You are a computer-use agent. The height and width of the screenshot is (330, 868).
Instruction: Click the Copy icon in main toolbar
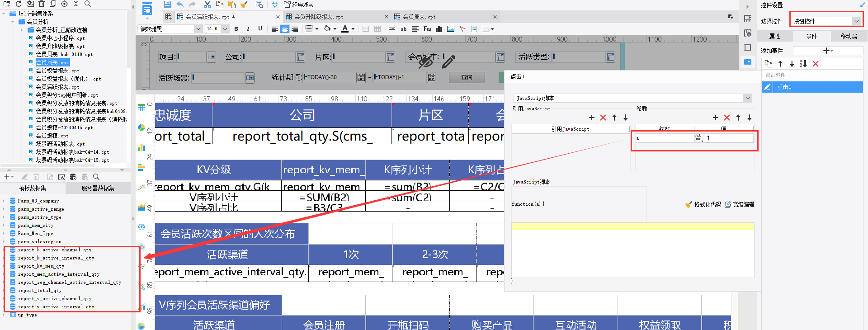pos(220,5)
